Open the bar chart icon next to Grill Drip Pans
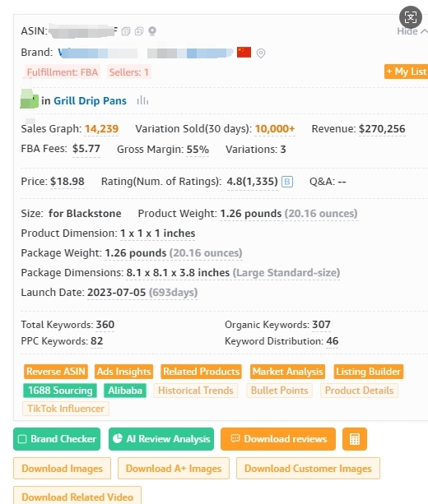 tap(142, 100)
